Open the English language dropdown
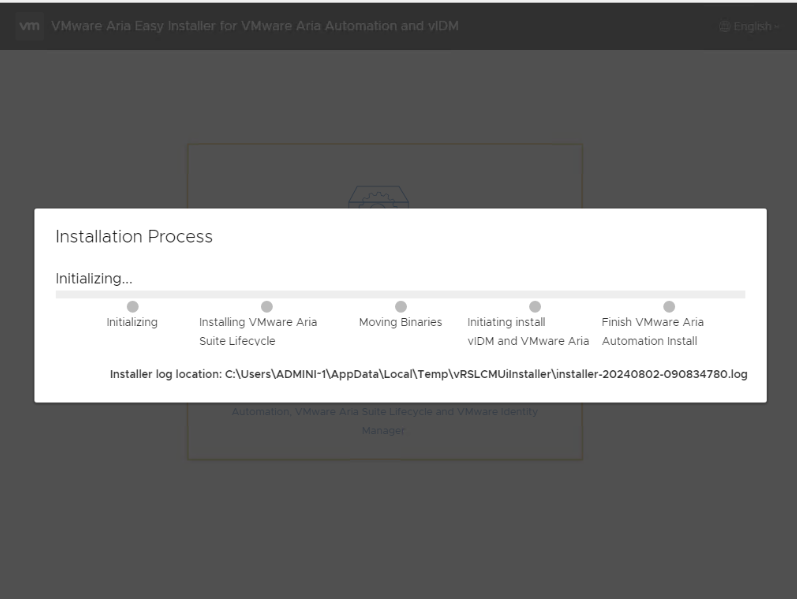This screenshot has width=797, height=599. pos(749,26)
